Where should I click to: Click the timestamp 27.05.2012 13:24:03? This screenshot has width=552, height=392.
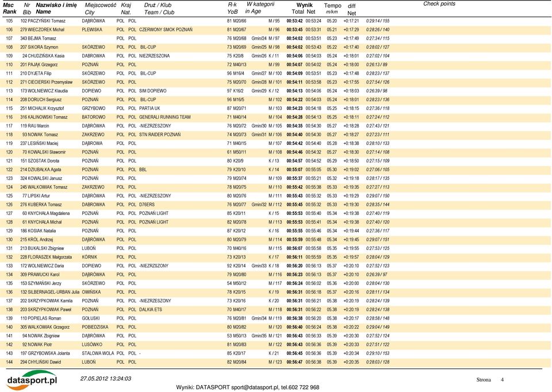pos(106,379)
